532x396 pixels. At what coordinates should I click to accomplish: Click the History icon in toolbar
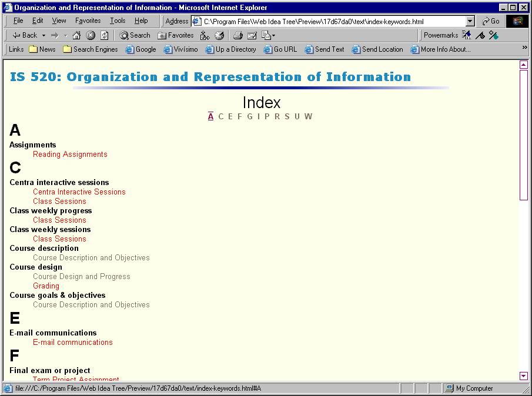[219, 35]
